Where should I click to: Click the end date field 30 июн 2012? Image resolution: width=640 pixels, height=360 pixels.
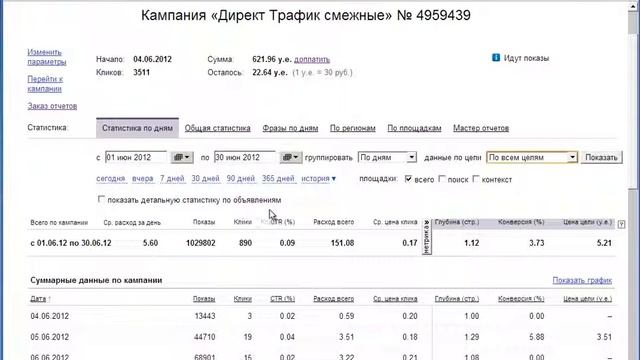245,157
